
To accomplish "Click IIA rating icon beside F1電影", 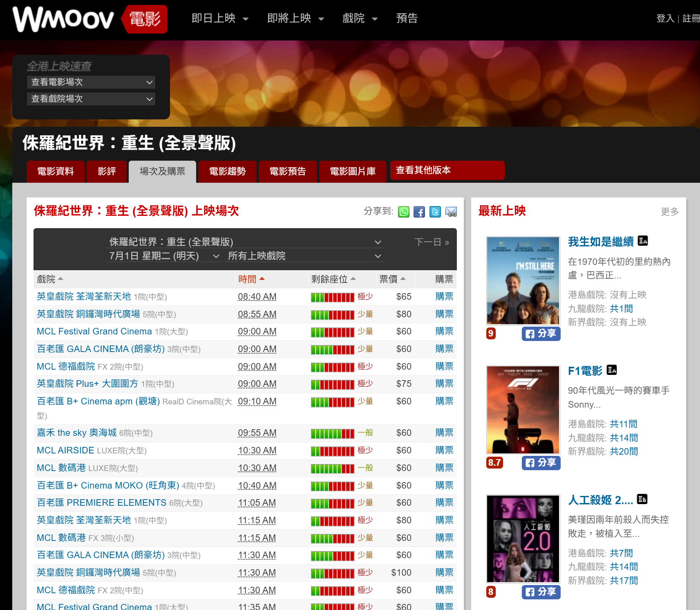I will (612, 370).
